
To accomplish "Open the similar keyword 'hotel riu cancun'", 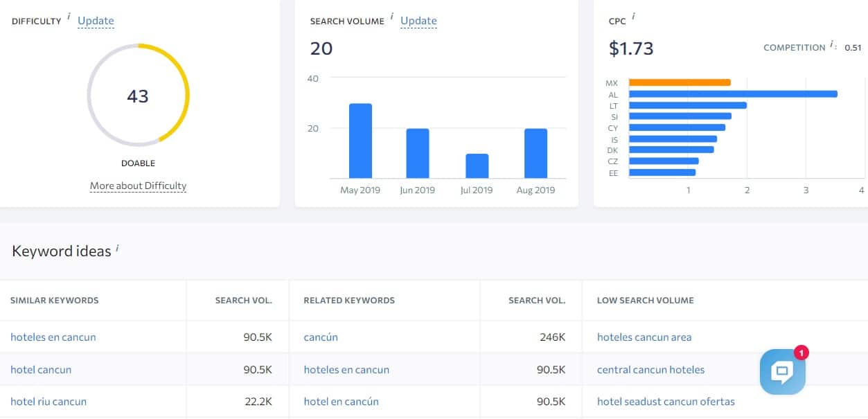I will (x=48, y=402).
